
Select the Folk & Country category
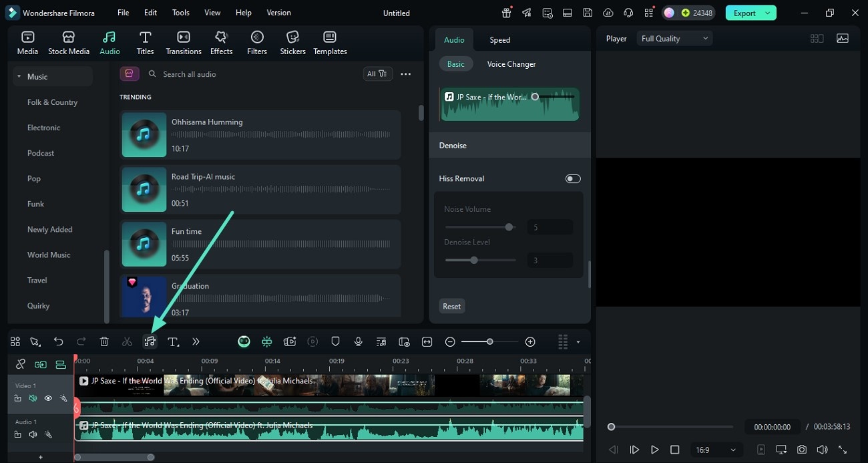click(52, 102)
